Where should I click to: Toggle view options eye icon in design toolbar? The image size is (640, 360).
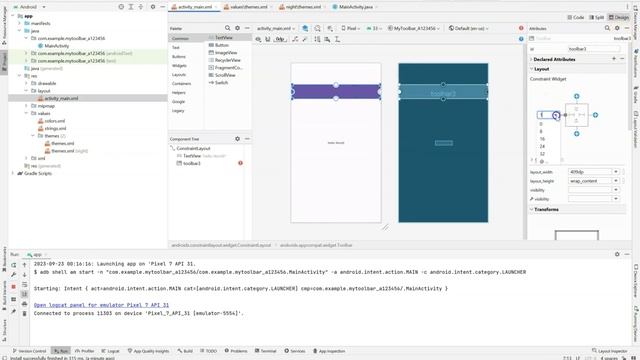coord(258,39)
